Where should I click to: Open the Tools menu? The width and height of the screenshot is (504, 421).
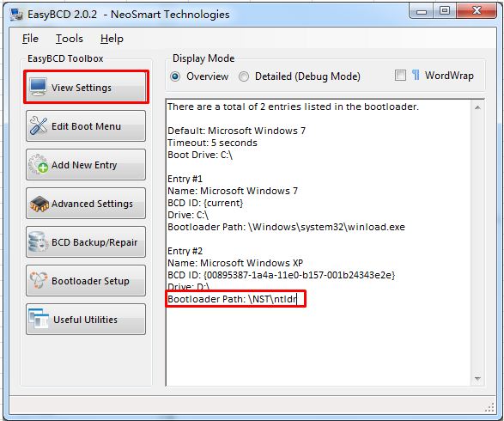[70, 39]
